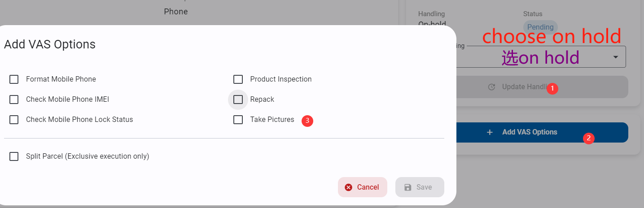Click red annotation marker number 3
644x208 pixels.
[x=307, y=121]
